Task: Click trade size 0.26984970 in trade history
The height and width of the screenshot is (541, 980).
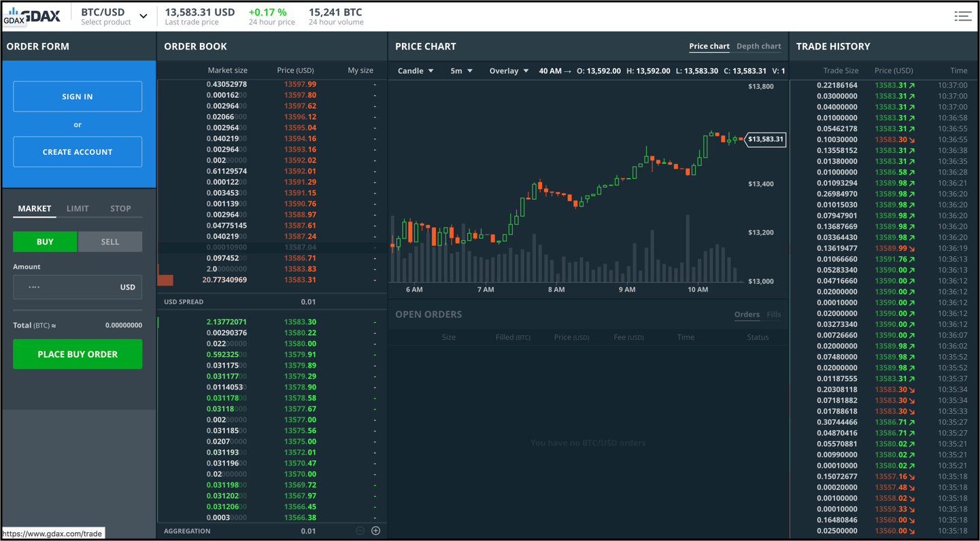Action: [837, 194]
